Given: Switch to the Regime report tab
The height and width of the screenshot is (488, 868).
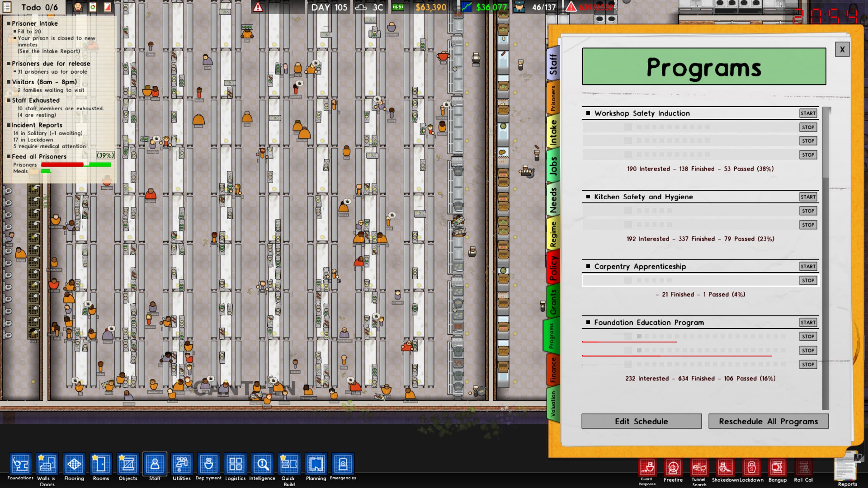Looking at the screenshot, I should click(x=553, y=234).
